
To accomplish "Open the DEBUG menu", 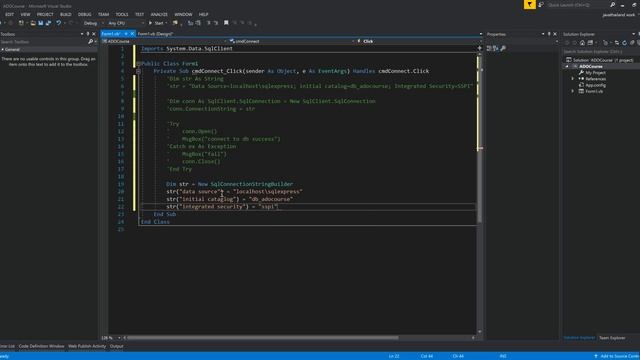I will click(84, 14).
